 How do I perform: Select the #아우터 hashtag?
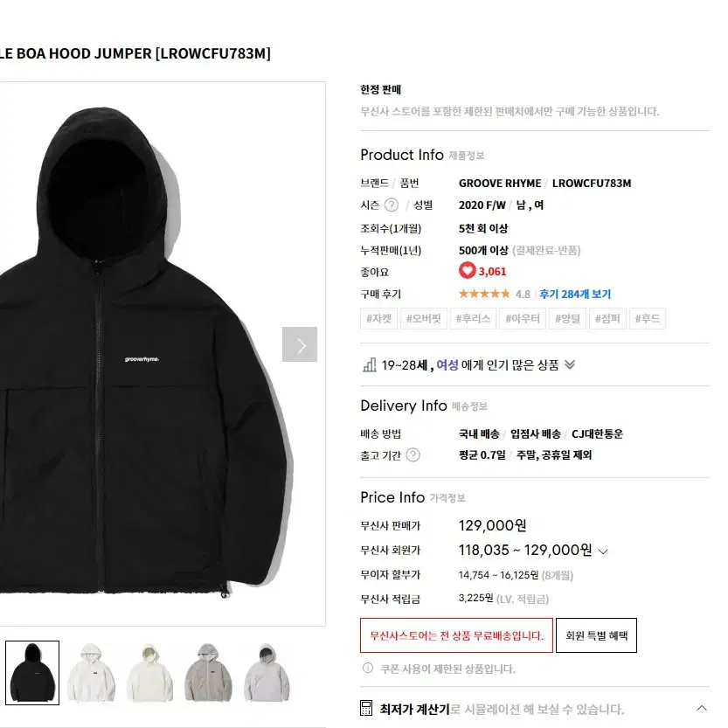click(523, 318)
